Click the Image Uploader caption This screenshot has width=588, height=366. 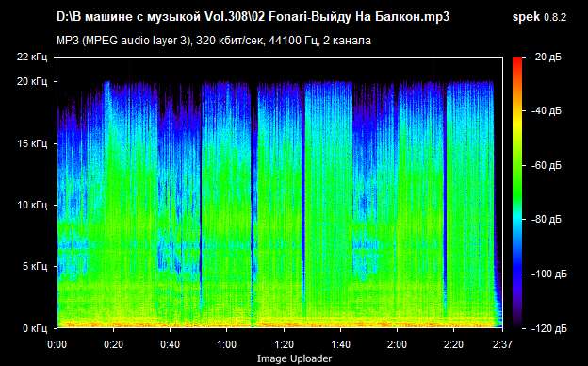tap(294, 358)
